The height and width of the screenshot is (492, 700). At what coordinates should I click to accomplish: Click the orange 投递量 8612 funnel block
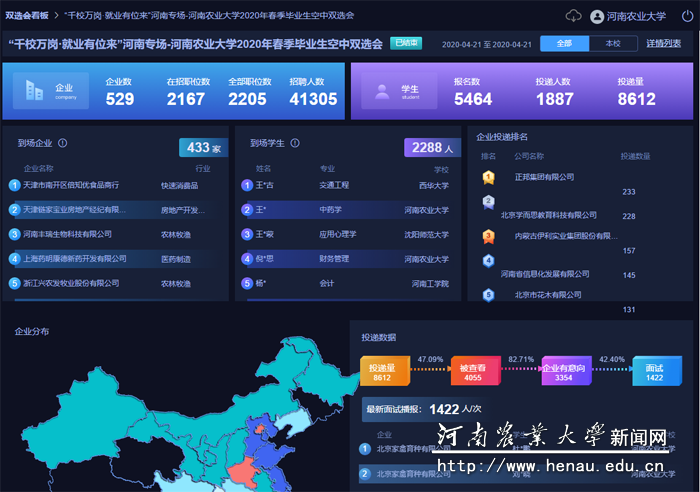(x=382, y=372)
